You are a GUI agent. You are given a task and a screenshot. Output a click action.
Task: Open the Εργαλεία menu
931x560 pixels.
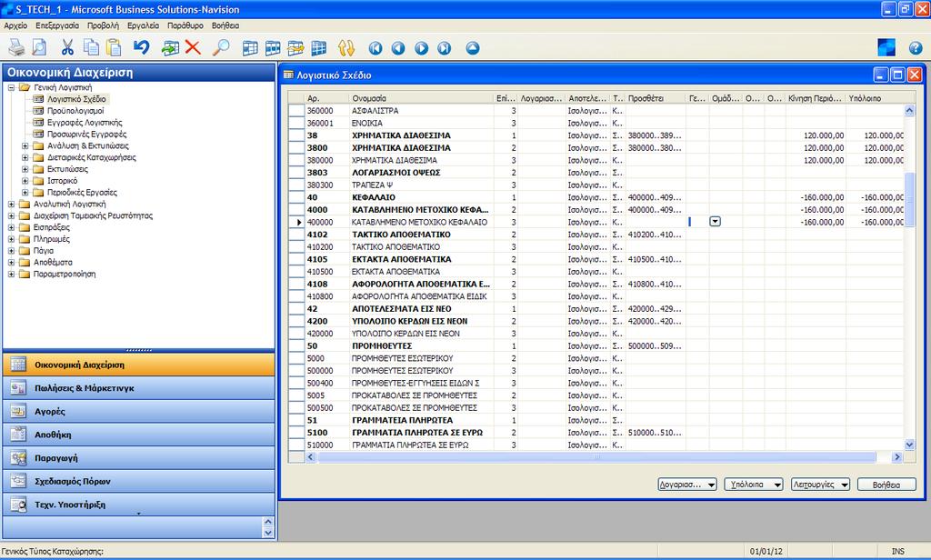143,25
